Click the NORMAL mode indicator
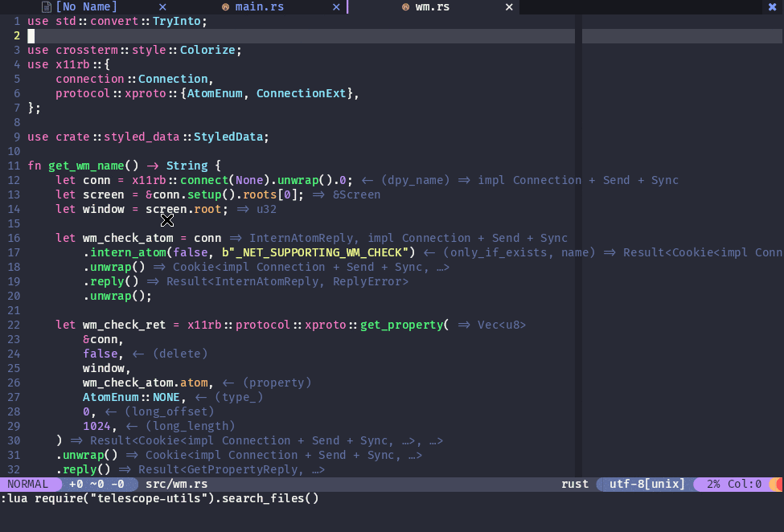784x532 pixels. [x=28, y=484]
